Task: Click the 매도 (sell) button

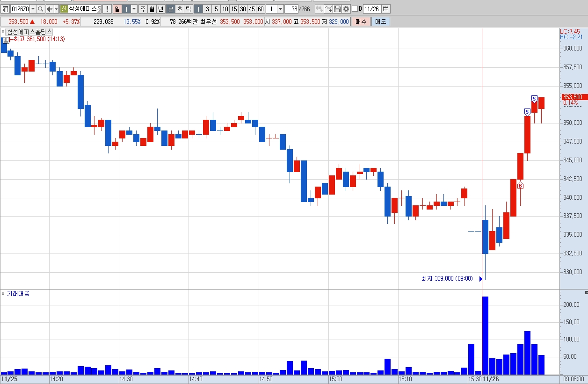Action: tap(381, 22)
